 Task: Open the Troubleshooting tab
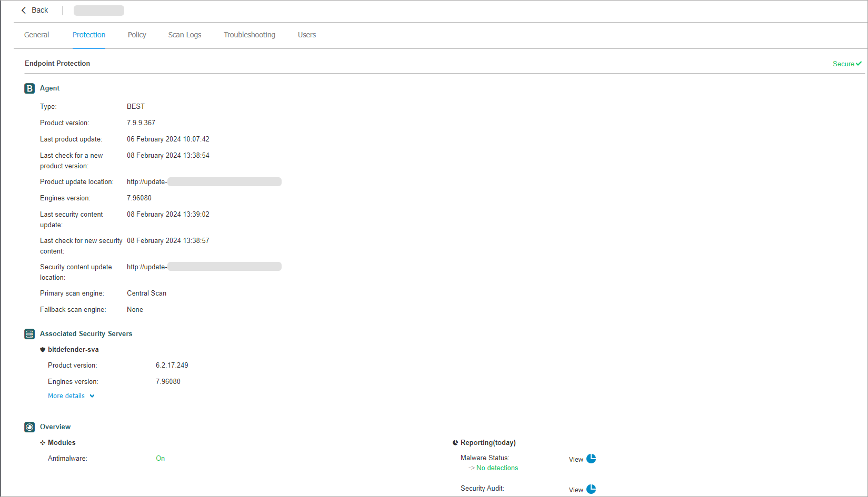tap(250, 35)
